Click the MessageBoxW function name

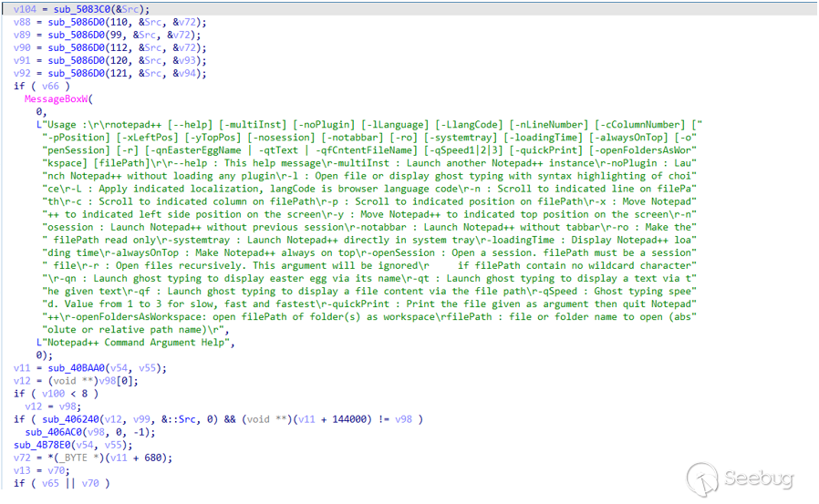point(57,99)
